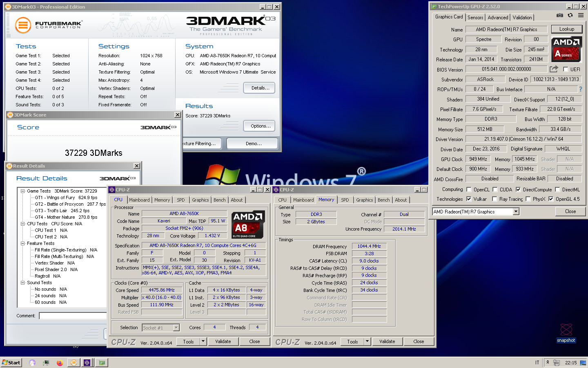Click left CPU-Z window title icon
The width and height of the screenshot is (588, 368).
tap(112, 190)
